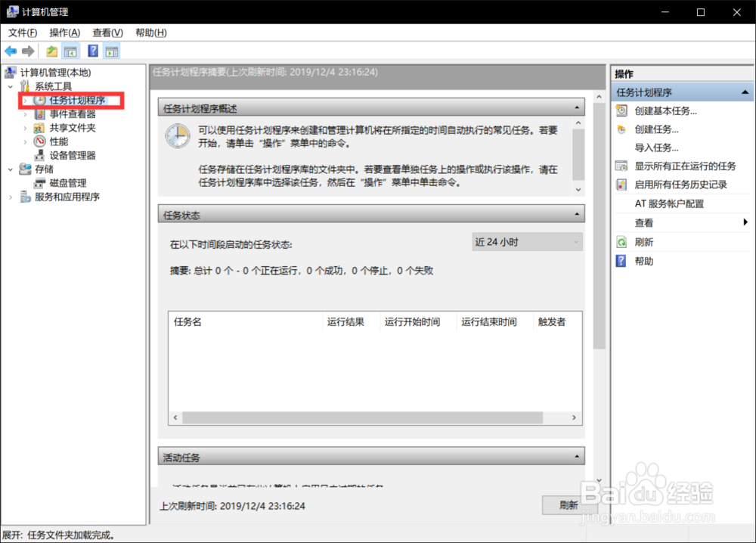Toggle the console tree pane icon
Image resolution: width=756 pixels, height=543 pixels.
point(70,51)
